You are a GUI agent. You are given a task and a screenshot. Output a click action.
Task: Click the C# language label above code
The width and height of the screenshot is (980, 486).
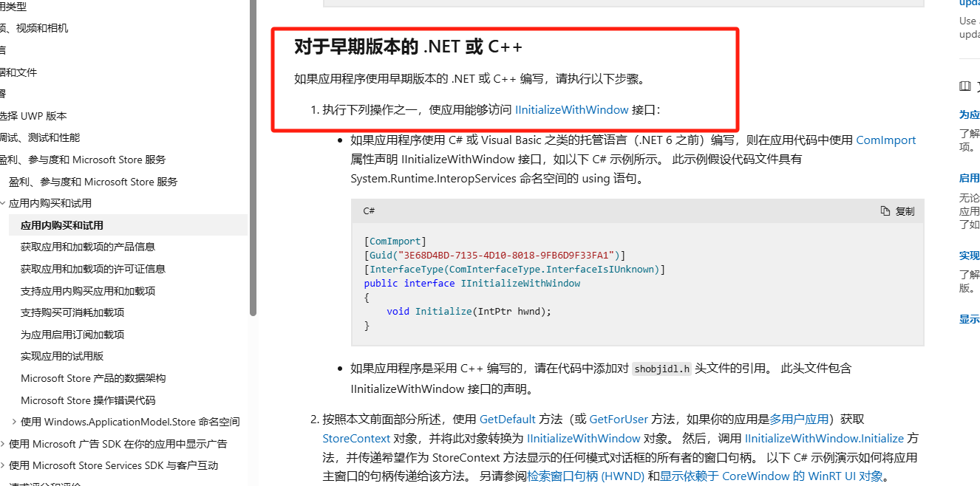[369, 211]
